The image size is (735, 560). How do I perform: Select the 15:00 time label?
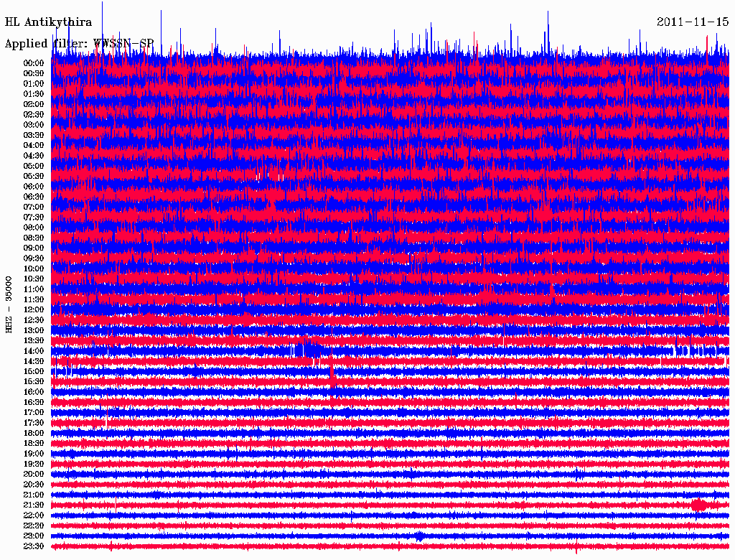(34, 371)
